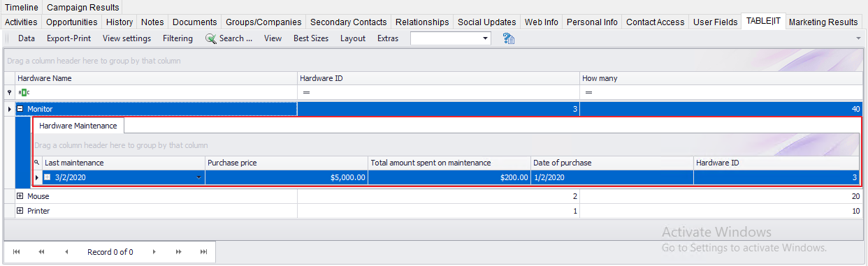Sort by Hardware ID header in maintenance grid
This screenshot has width=868, height=266.
pyautogui.click(x=776, y=163)
